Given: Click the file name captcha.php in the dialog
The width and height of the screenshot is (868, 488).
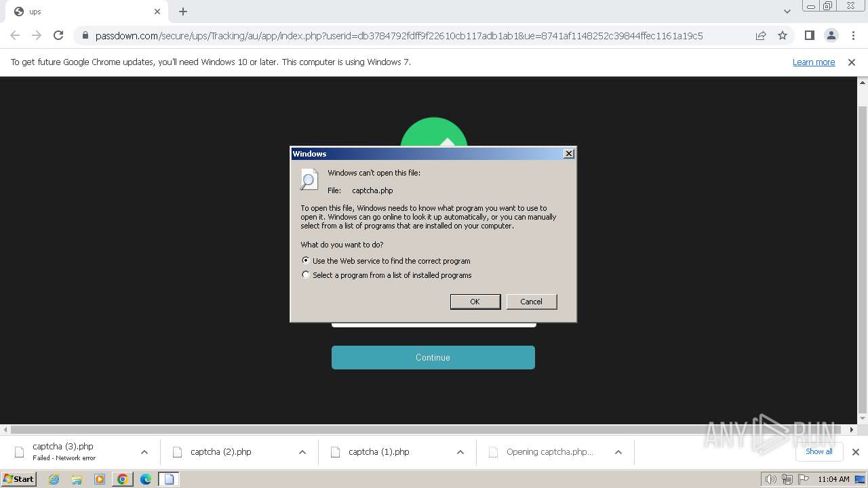Looking at the screenshot, I should tap(372, 190).
